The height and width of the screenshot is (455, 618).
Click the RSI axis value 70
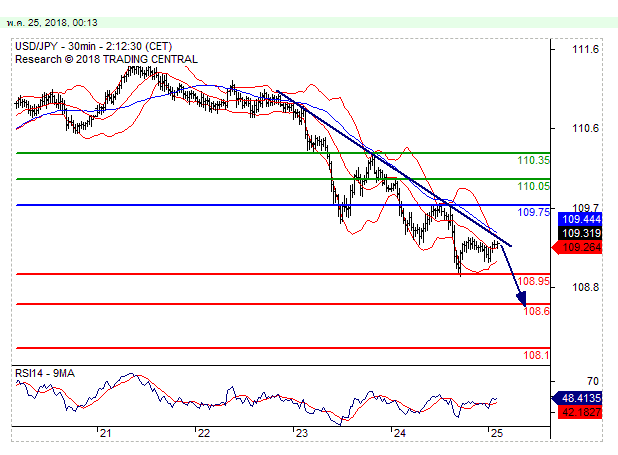point(592,381)
